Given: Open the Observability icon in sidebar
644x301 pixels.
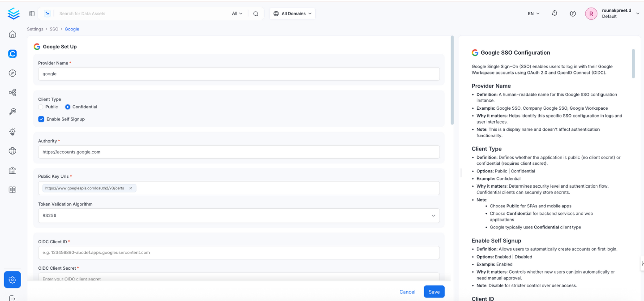Looking at the screenshot, I should click(x=13, y=112).
